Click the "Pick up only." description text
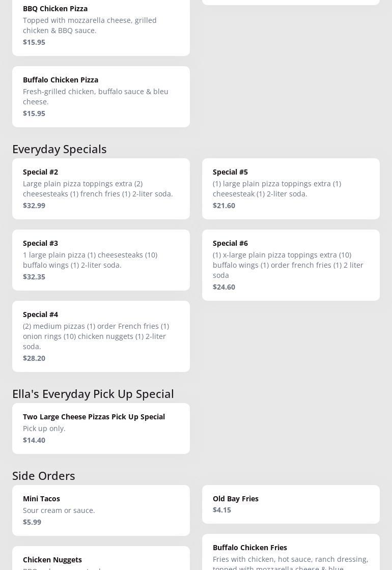 pos(44,429)
